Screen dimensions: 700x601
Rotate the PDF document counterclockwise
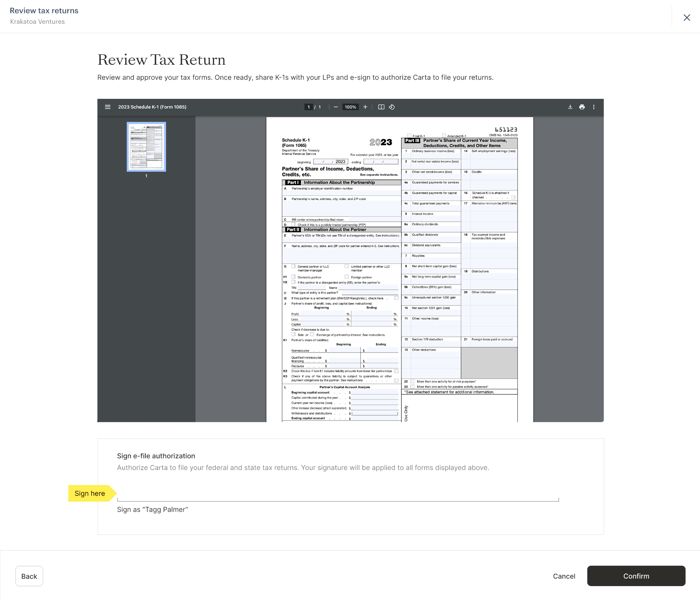point(392,107)
